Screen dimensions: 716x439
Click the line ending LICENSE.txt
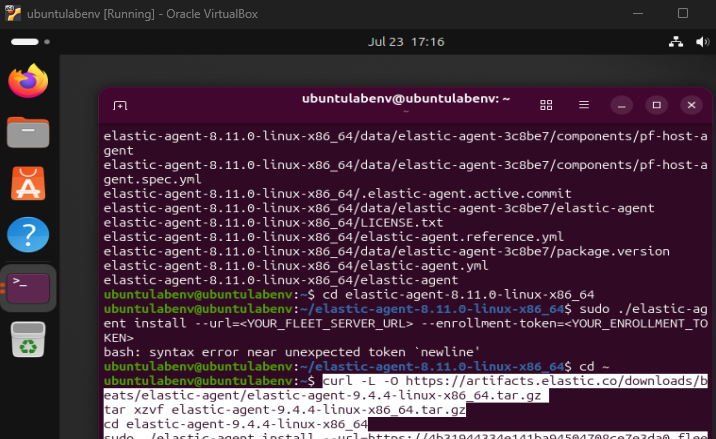[273, 222]
